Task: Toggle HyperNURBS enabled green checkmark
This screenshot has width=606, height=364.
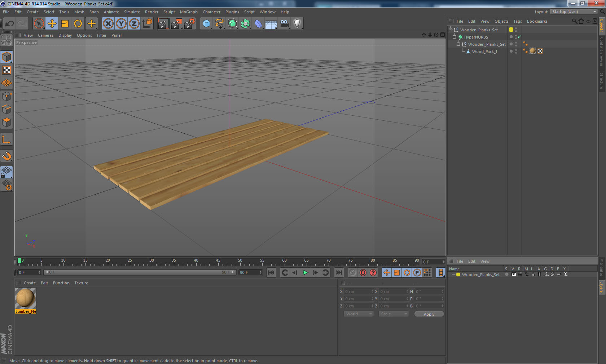Action: [x=519, y=37]
